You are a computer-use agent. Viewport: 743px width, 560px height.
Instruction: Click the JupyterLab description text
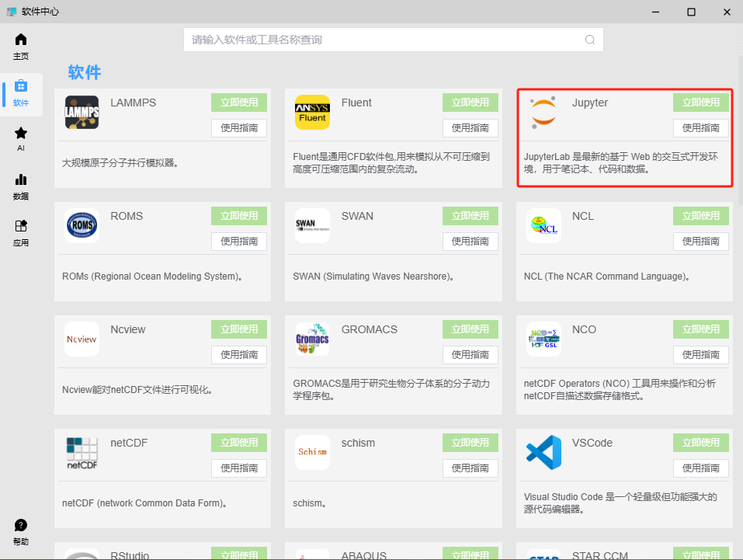[x=621, y=162]
